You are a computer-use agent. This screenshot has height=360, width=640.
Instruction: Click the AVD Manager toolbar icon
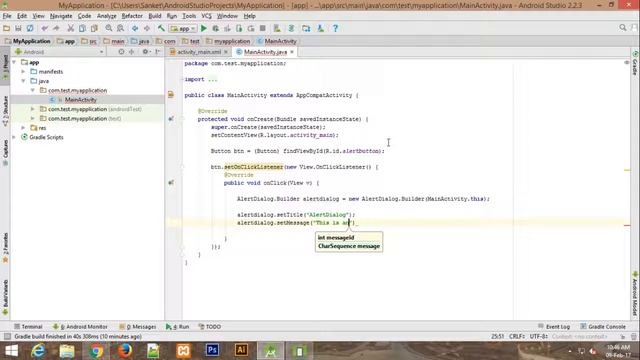pos(277,28)
